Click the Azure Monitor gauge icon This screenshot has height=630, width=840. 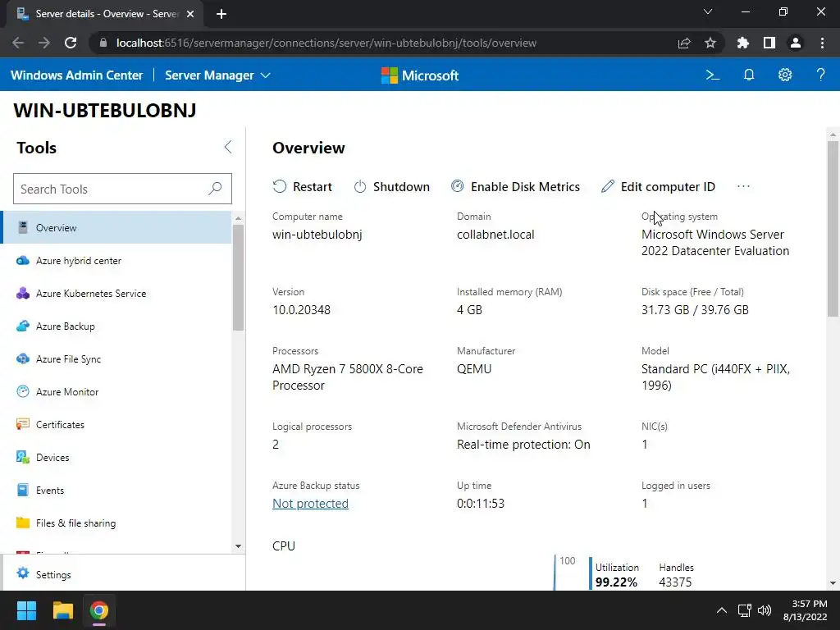tap(22, 391)
